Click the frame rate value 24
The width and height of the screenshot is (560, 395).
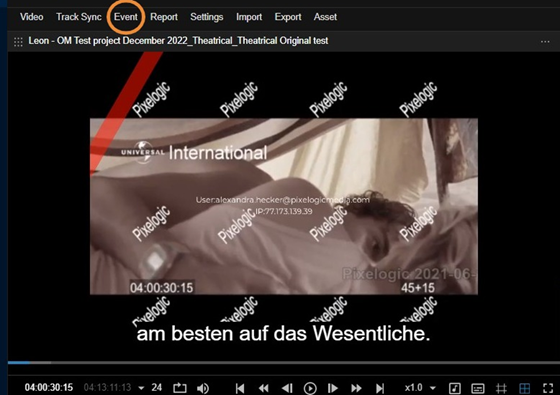[156, 388]
